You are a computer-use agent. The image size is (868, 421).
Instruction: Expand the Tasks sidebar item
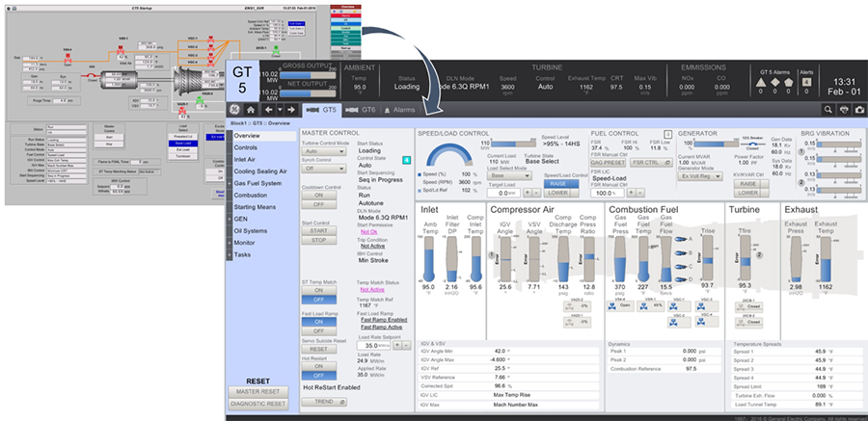[x=229, y=255]
